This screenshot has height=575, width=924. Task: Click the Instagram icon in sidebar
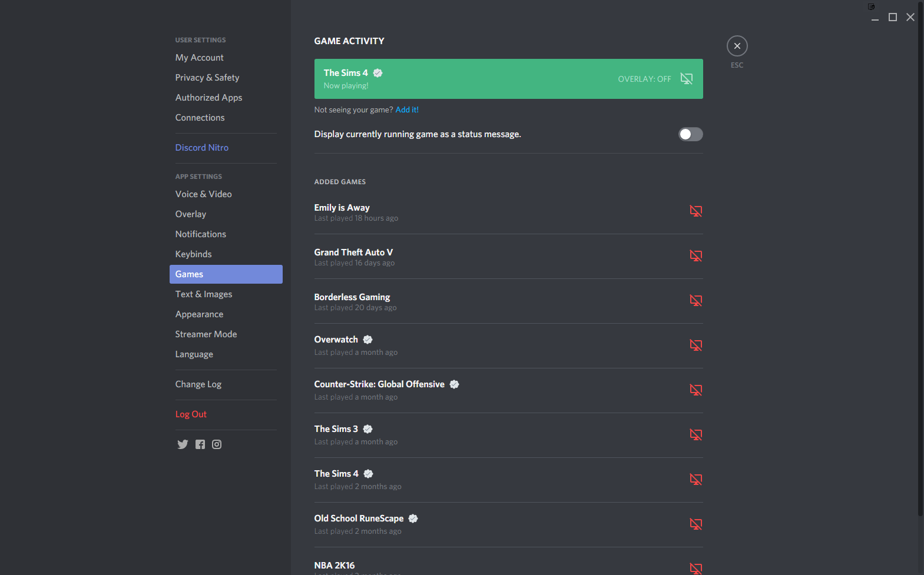point(217,444)
